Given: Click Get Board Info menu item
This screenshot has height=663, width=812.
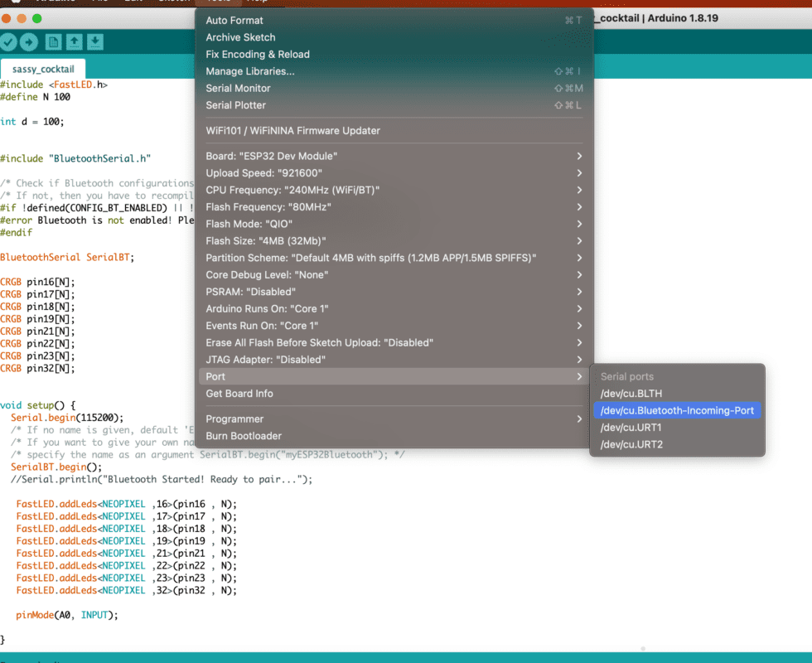Looking at the screenshot, I should click(239, 394).
